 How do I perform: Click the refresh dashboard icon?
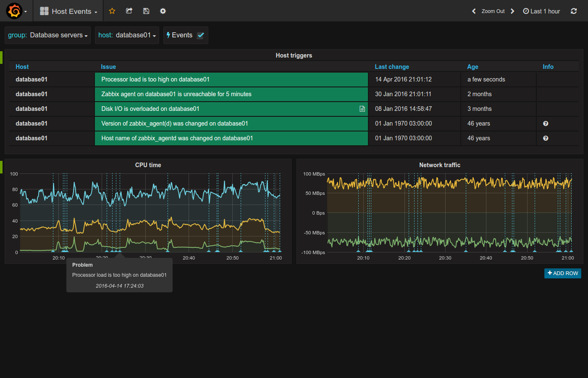pyautogui.click(x=574, y=11)
